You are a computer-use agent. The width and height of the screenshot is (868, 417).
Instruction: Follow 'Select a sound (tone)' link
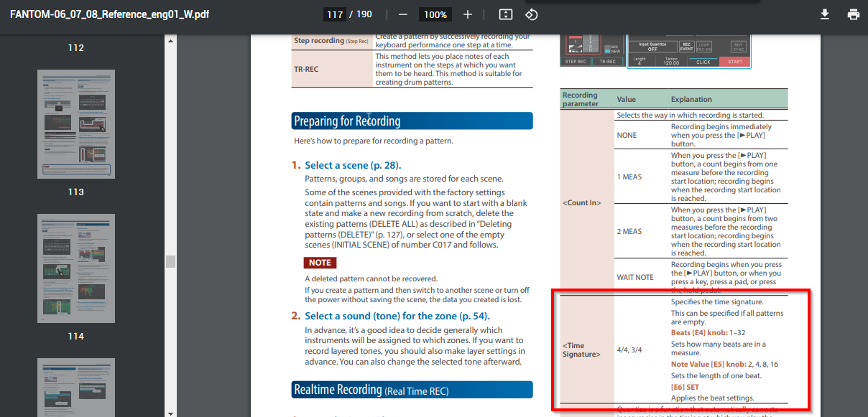[x=397, y=316]
